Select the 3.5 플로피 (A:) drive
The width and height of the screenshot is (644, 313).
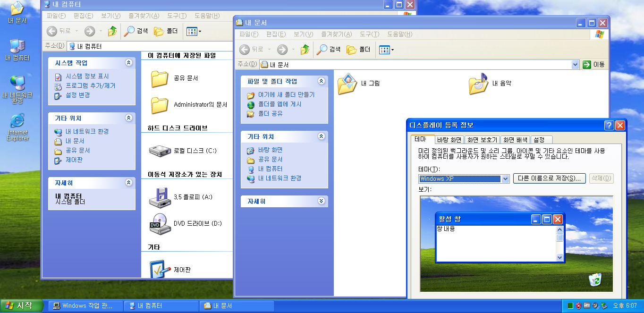pos(181,197)
